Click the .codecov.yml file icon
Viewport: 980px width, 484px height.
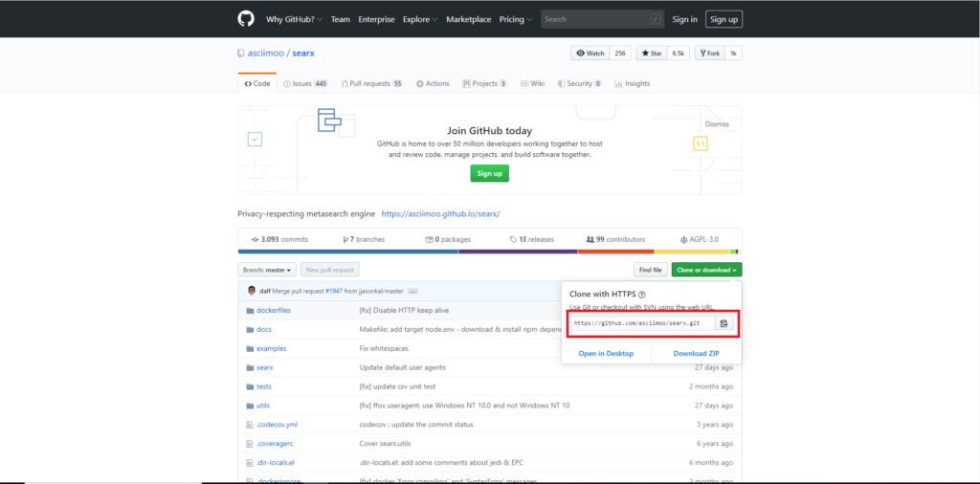[x=250, y=425]
